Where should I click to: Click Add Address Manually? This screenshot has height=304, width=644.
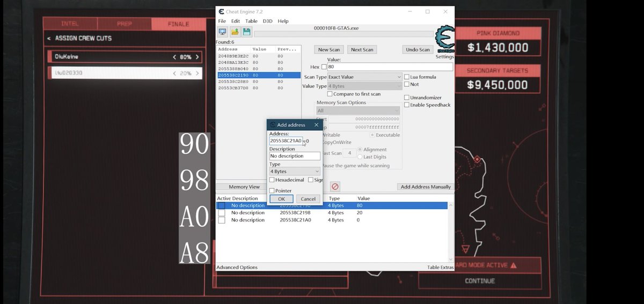coord(426,187)
